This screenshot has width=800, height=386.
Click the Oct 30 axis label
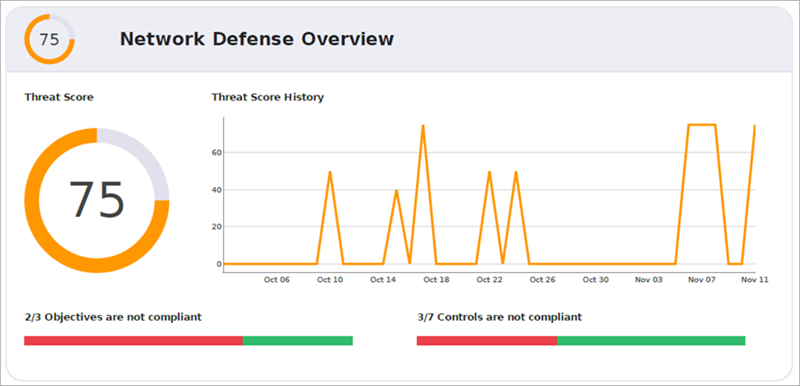[x=596, y=280]
